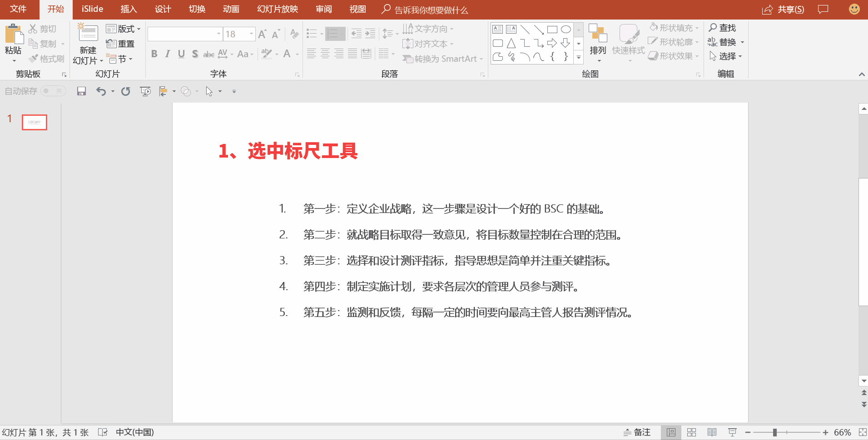Click the zoom slider handle

pyautogui.click(x=775, y=432)
